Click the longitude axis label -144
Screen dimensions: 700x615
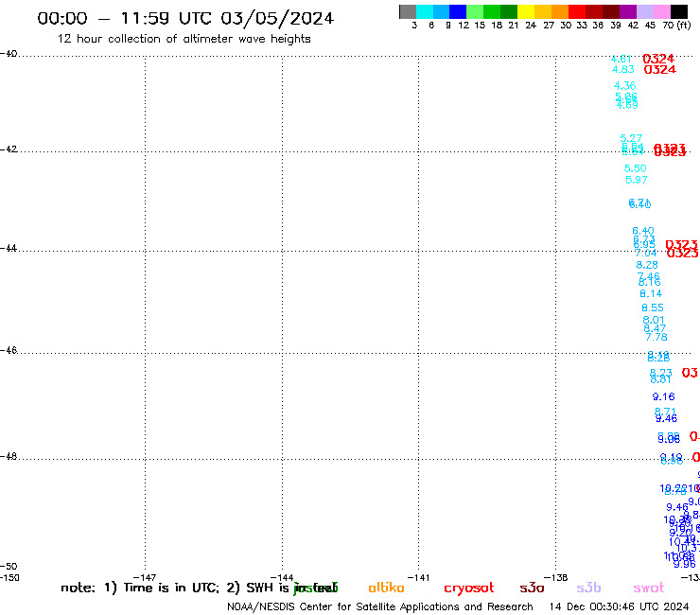(282, 578)
